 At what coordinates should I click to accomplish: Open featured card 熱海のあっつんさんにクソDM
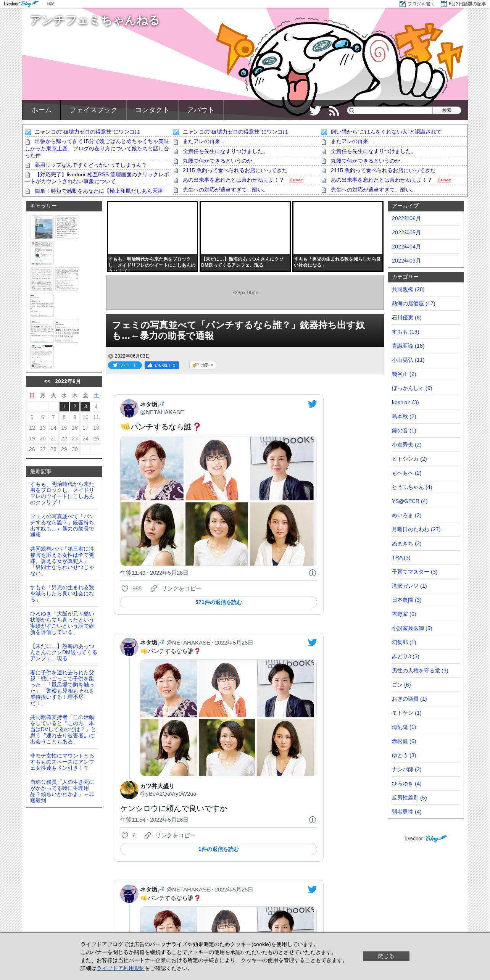[x=245, y=236]
